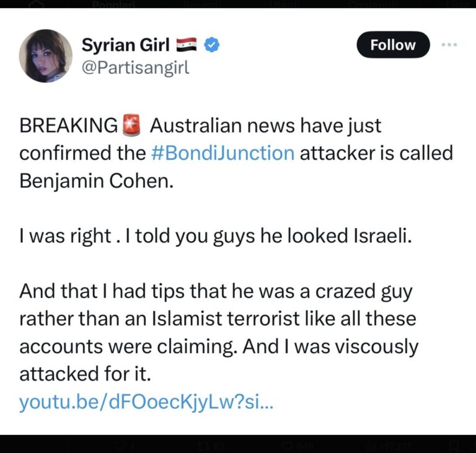
Task: Click the red siren emoji after BREAKING
Action: (131, 126)
